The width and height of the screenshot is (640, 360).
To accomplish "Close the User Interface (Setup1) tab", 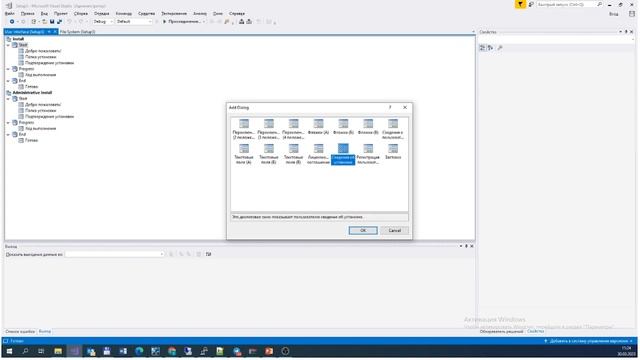I will (55, 32).
